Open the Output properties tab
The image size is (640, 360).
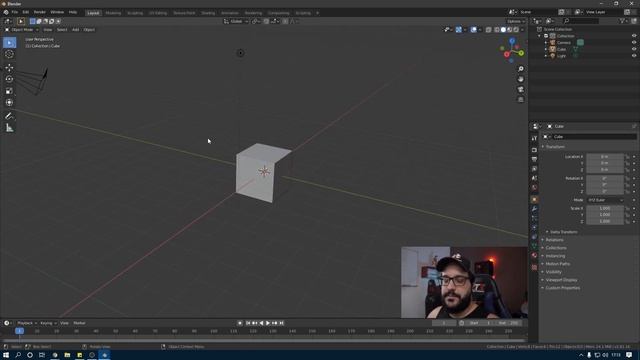tap(534, 159)
